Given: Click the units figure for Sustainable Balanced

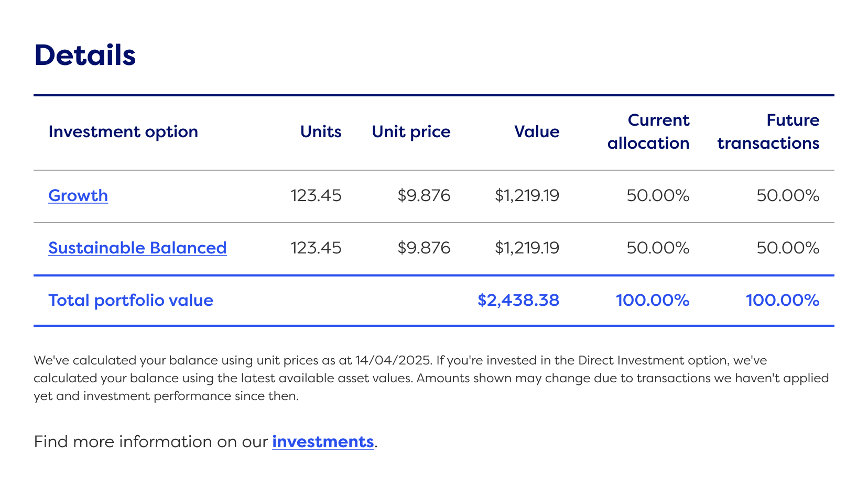Looking at the screenshot, I should pos(316,248).
